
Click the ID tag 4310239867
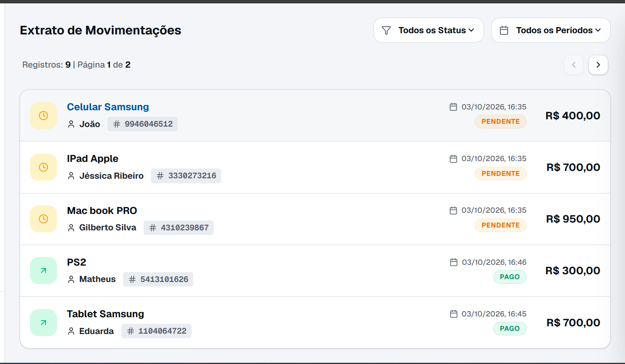(179, 227)
